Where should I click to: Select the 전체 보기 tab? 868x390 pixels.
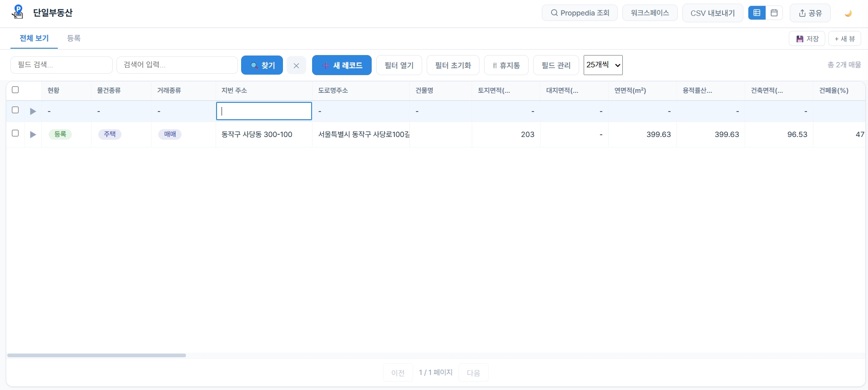tap(34, 38)
